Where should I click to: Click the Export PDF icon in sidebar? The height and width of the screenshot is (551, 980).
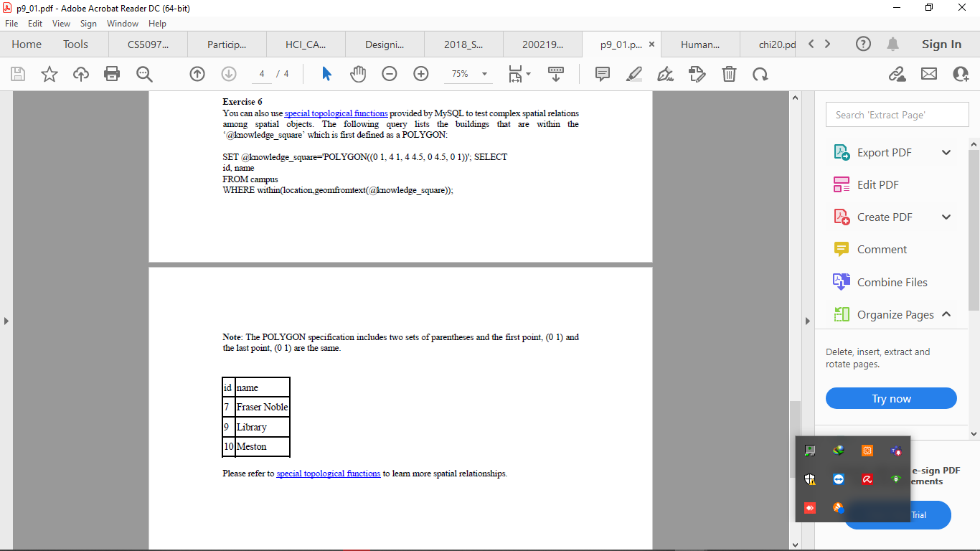(x=841, y=152)
